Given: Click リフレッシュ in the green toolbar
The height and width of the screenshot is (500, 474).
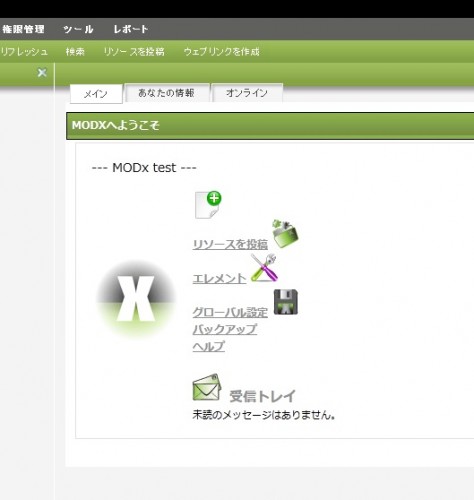Looking at the screenshot, I should (24, 52).
